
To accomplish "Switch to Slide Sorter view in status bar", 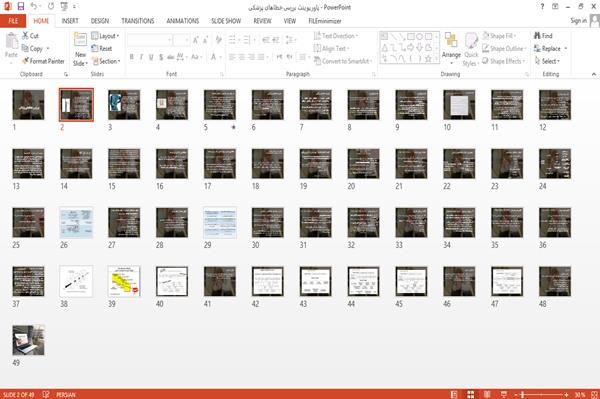I will click(x=471, y=394).
